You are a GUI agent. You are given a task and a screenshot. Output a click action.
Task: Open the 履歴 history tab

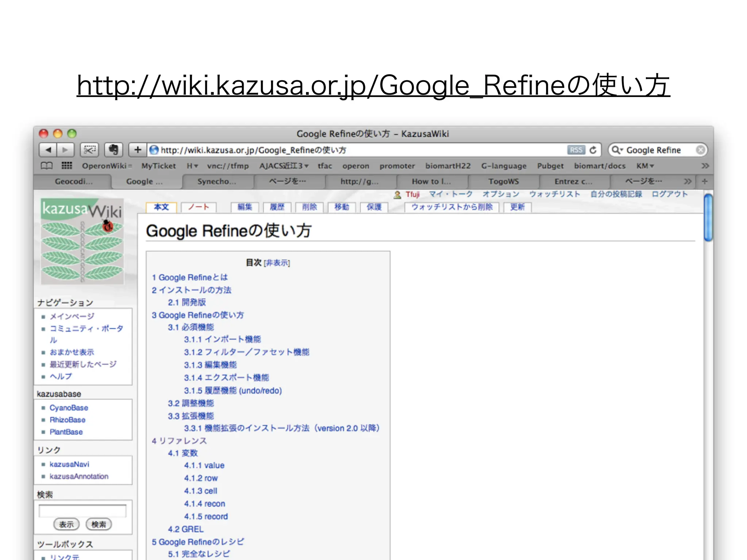click(x=277, y=207)
